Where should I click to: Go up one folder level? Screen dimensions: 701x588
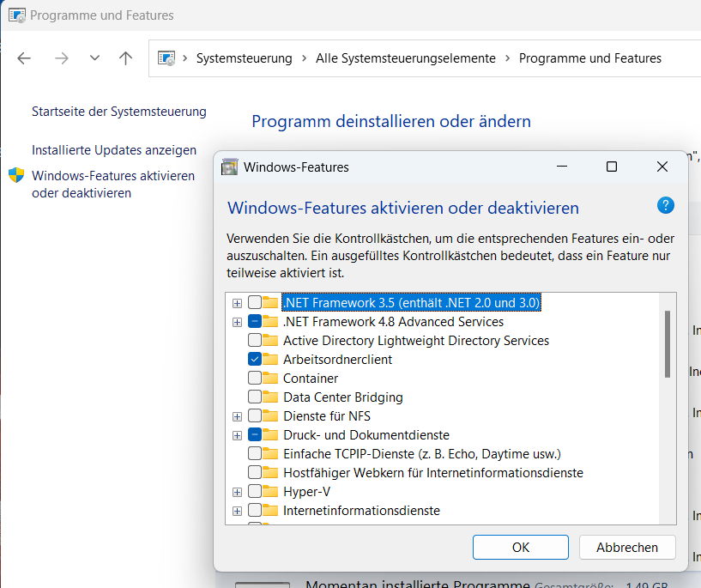[125, 58]
